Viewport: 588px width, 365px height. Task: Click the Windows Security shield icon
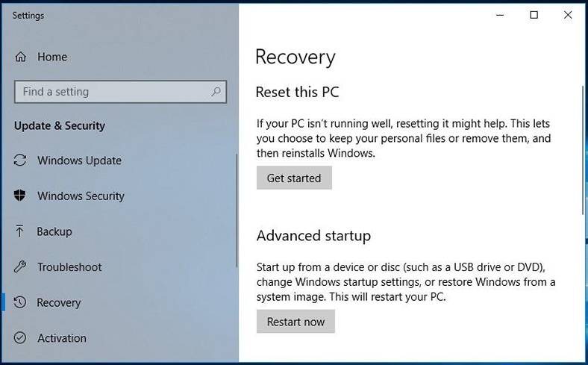coord(20,196)
